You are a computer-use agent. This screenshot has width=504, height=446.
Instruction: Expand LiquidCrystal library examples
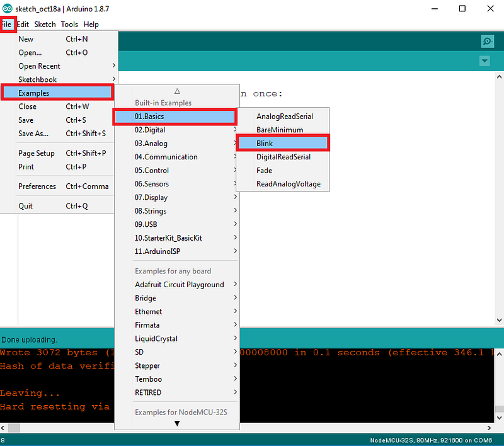click(x=177, y=338)
